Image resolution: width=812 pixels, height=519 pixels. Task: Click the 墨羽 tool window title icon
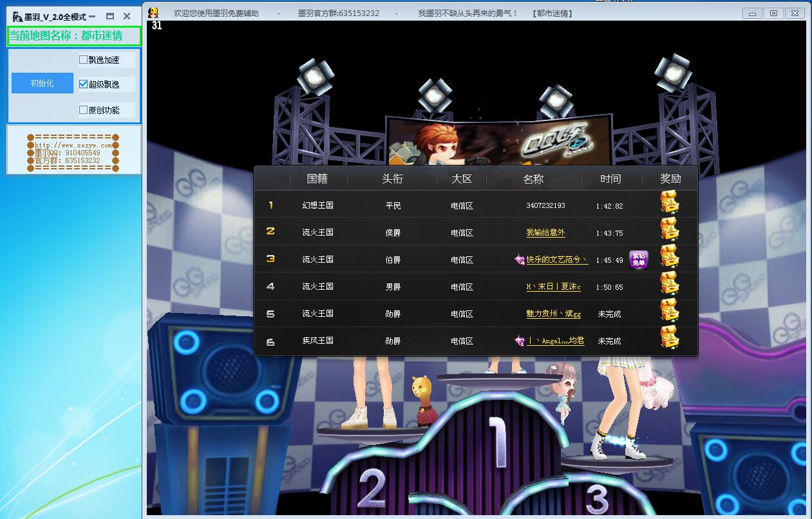(x=17, y=17)
